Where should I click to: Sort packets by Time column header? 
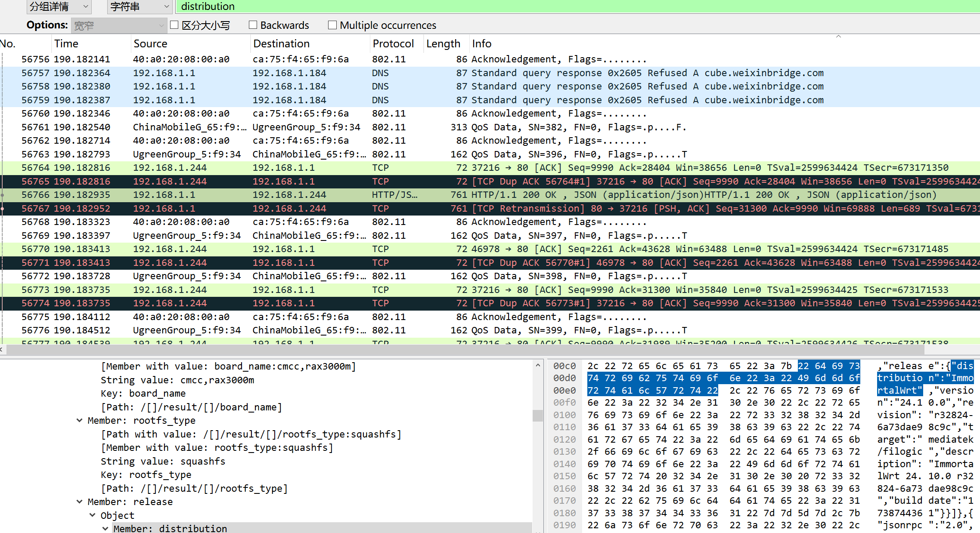(66, 43)
